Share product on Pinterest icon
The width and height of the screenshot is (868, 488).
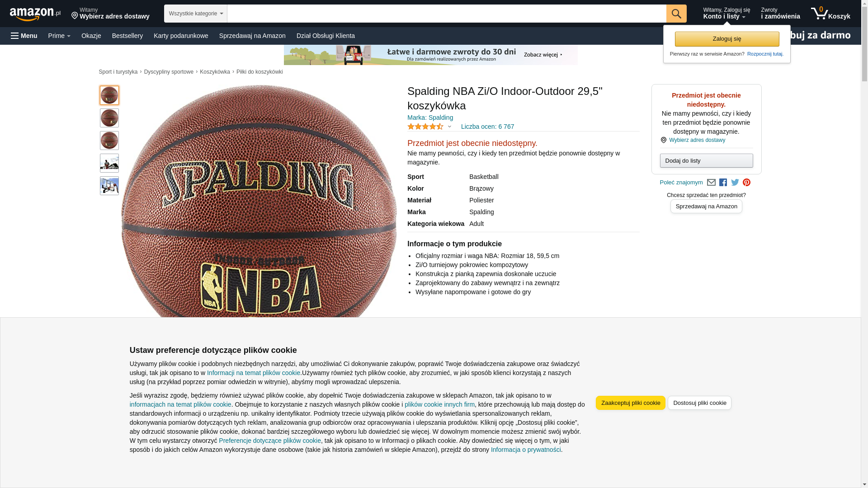point(746,183)
